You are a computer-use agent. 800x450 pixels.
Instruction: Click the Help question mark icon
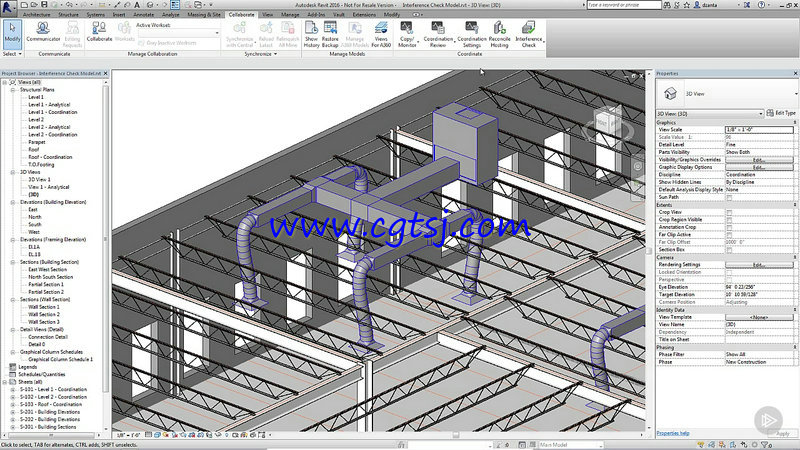(761, 5)
